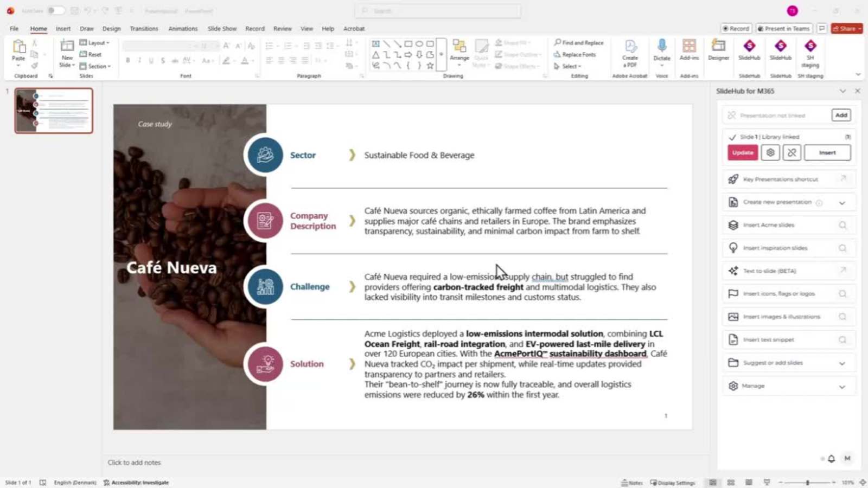Image resolution: width=868 pixels, height=488 pixels.
Task: Click the Paste icon in Clipboard group
Action: click(18, 47)
